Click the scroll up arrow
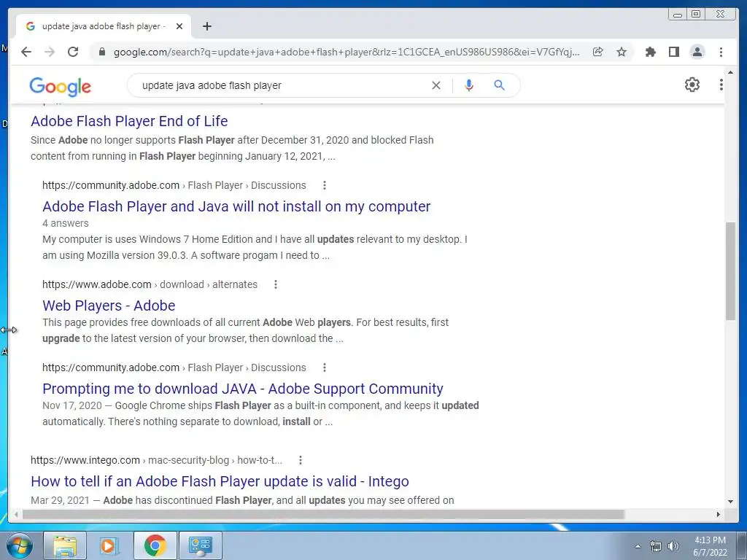Image resolution: width=747 pixels, height=560 pixels. 730,73
